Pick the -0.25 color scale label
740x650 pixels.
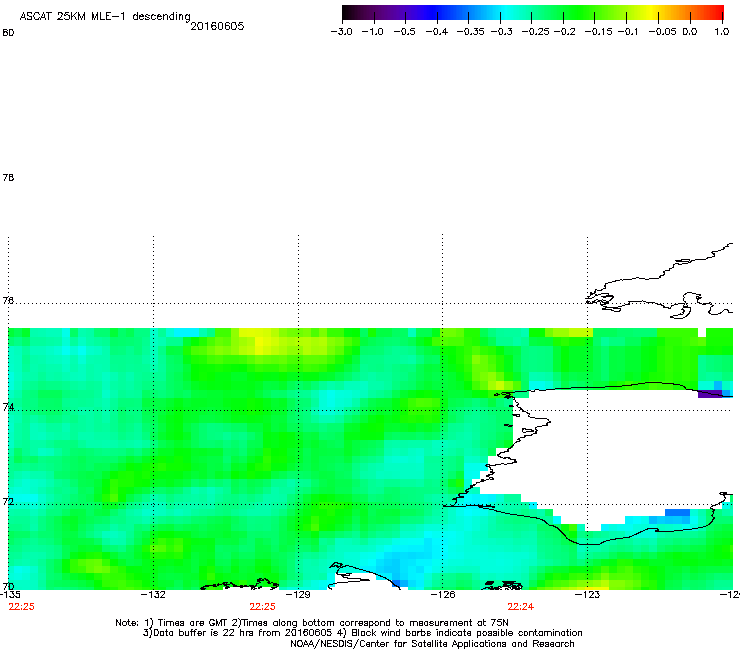point(535,32)
